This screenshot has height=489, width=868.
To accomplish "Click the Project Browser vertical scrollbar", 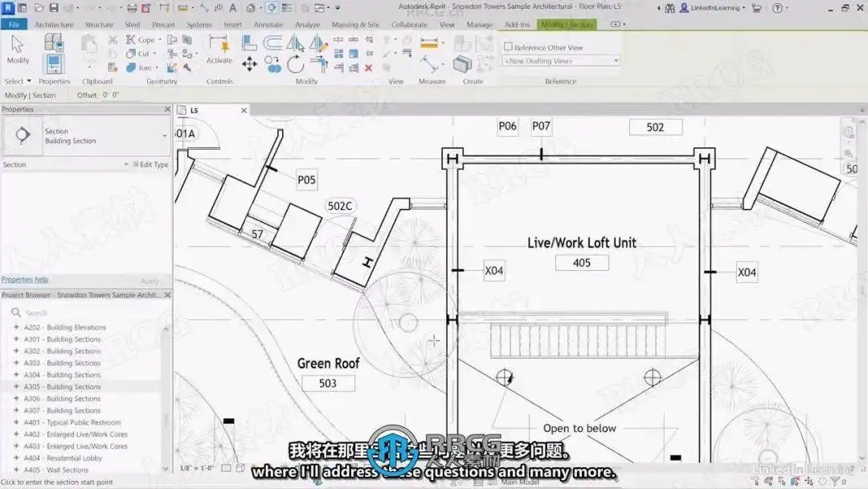I will (166, 397).
